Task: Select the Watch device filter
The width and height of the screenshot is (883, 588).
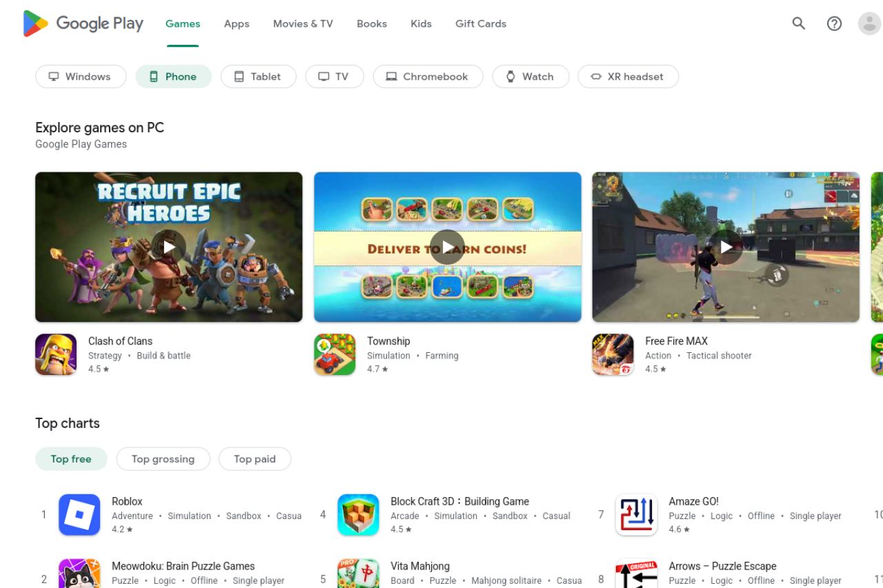Action: (530, 77)
